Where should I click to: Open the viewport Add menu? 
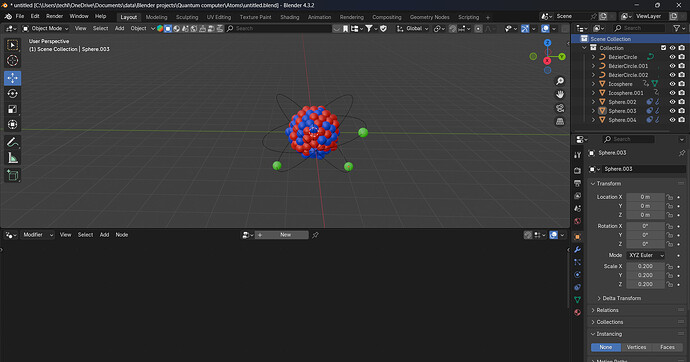point(119,29)
